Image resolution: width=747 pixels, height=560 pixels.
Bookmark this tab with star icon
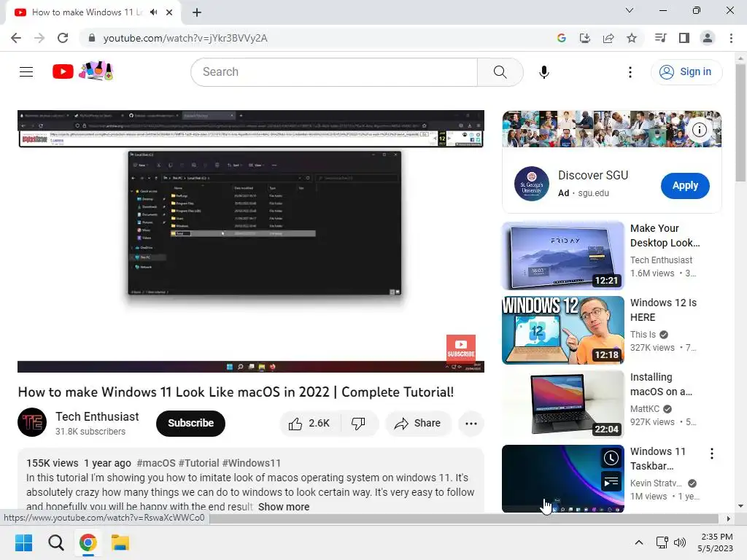[632, 38]
